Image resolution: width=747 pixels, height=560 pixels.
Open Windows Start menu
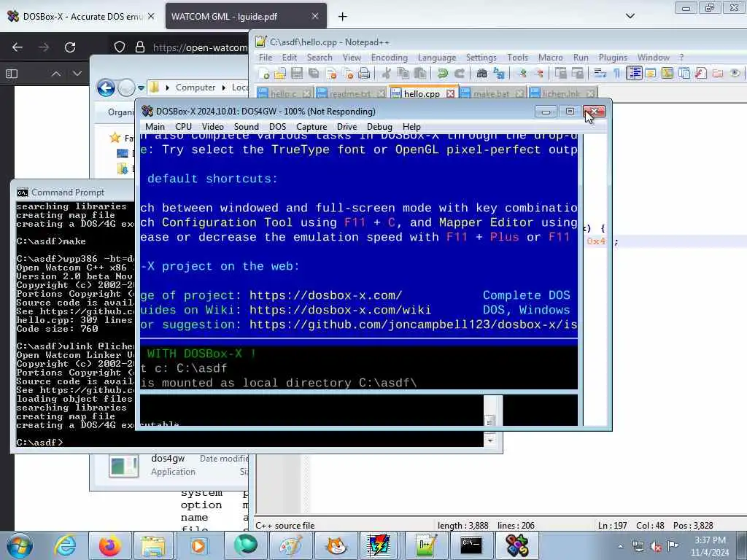point(19,545)
